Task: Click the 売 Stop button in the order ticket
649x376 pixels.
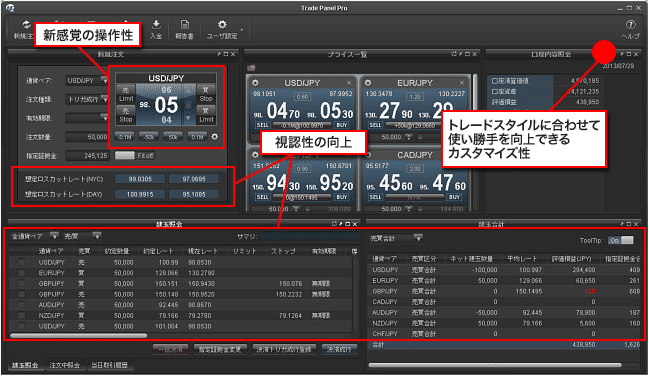Action: [126, 115]
